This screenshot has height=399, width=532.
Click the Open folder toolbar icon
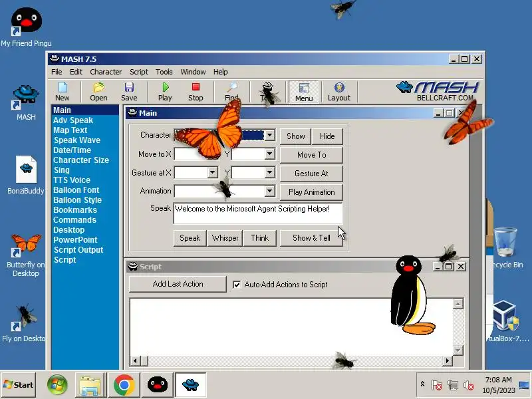(98, 92)
